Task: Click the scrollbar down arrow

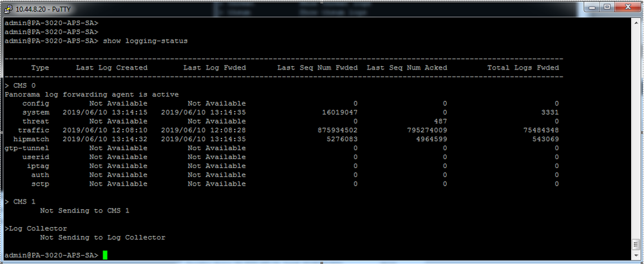Action: pyautogui.click(x=636, y=256)
